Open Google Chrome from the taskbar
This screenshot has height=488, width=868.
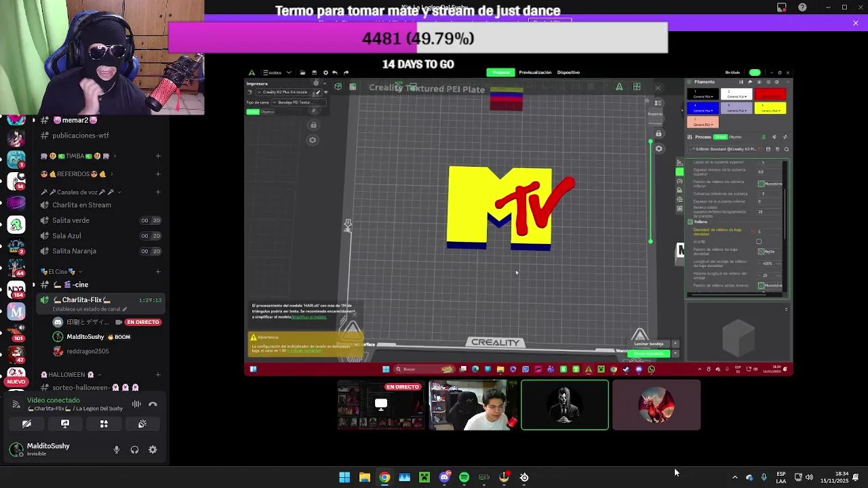click(384, 477)
